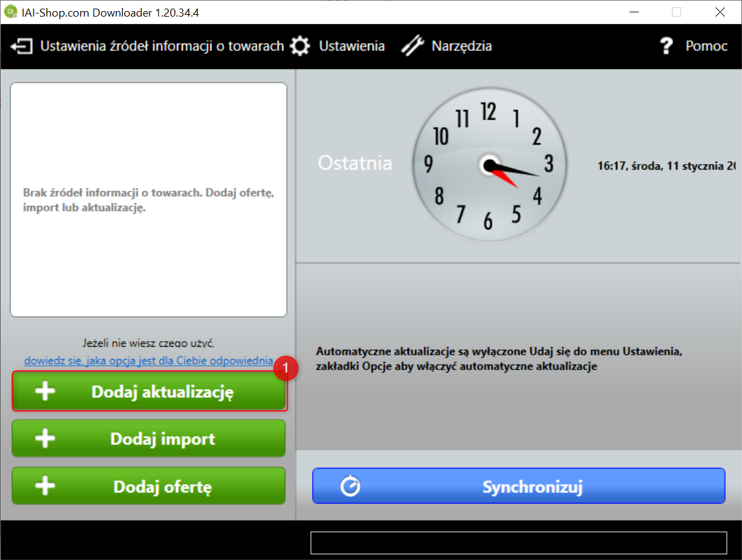742x560 pixels.
Task: Click the Ostatnia label
Action: click(355, 163)
